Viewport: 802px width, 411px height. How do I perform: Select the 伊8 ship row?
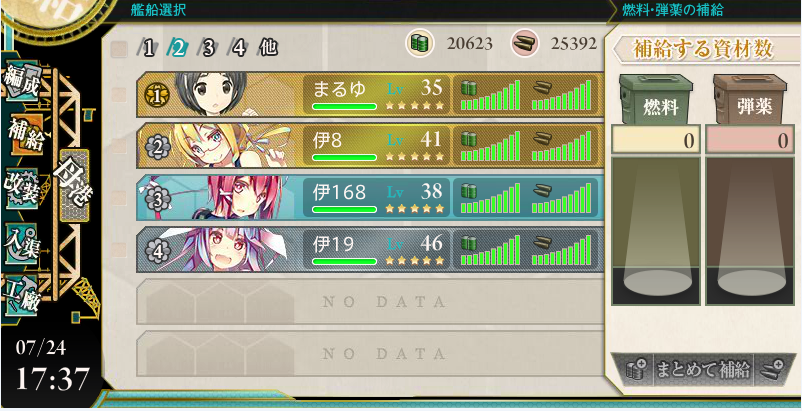point(370,146)
